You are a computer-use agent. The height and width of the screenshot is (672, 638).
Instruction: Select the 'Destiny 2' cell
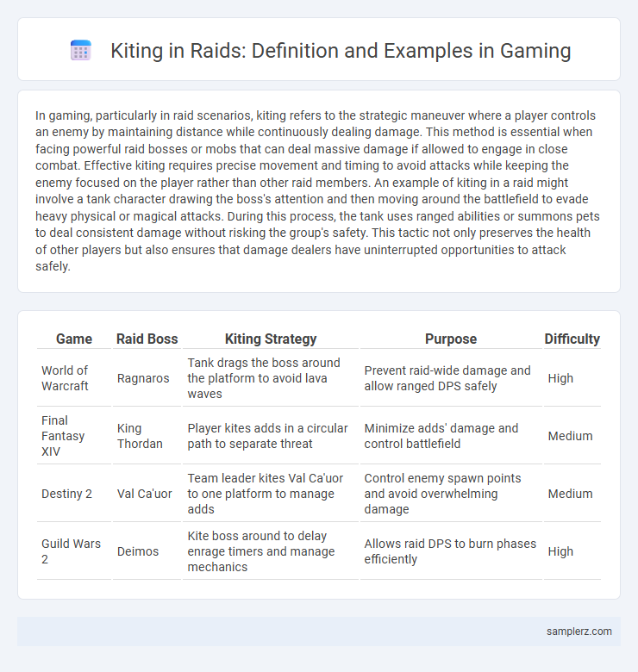click(x=74, y=494)
